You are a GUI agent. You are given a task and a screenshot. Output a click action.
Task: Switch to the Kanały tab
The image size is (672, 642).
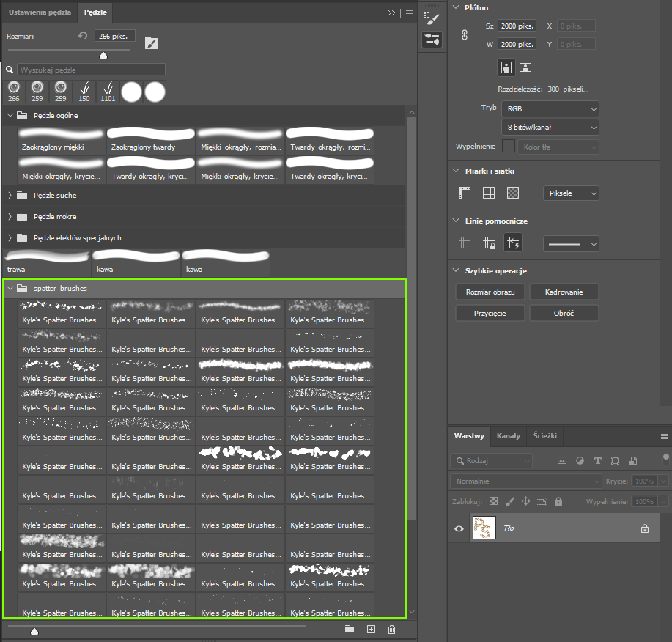point(509,436)
